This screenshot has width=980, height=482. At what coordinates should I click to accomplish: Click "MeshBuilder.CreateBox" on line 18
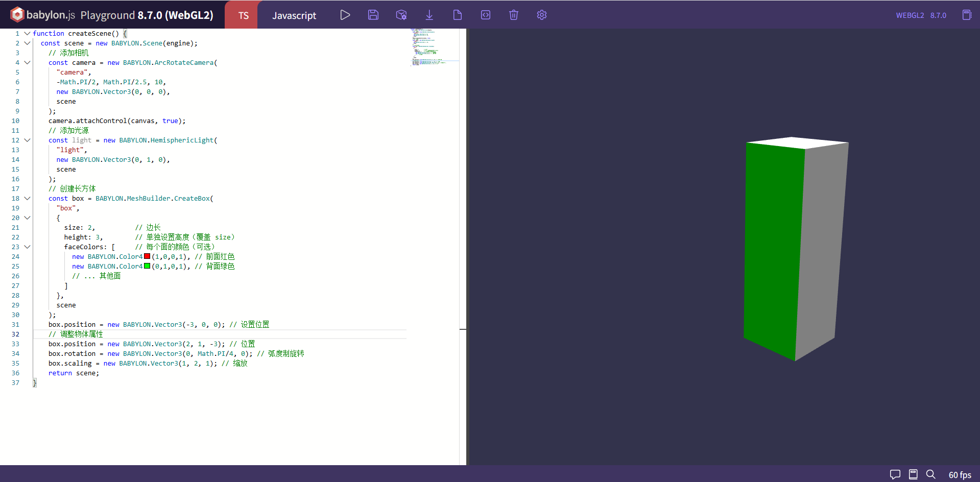coord(168,199)
